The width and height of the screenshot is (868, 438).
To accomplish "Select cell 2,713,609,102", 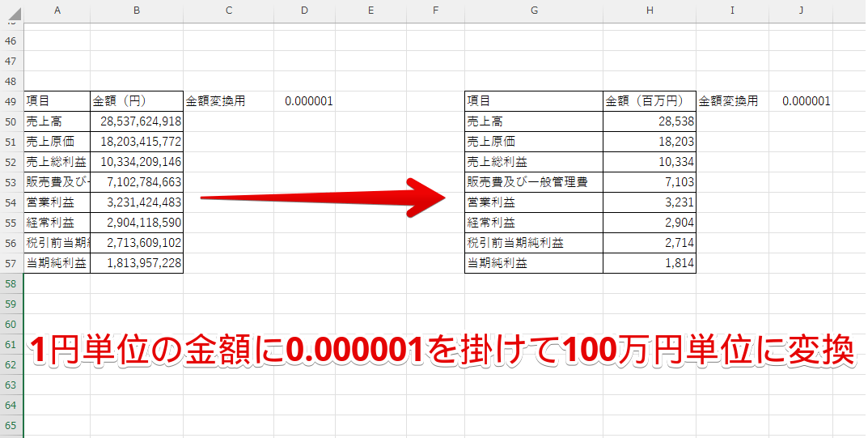I will [137, 243].
